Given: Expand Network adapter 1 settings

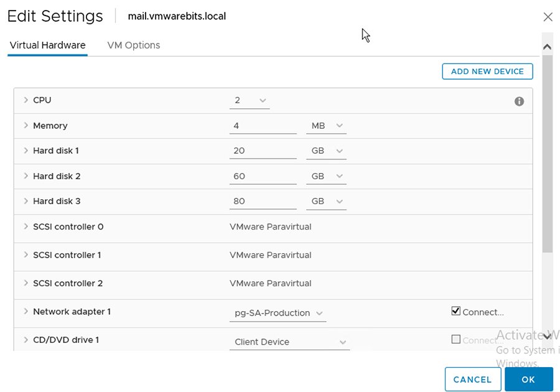Looking at the screenshot, I should 25,311.
